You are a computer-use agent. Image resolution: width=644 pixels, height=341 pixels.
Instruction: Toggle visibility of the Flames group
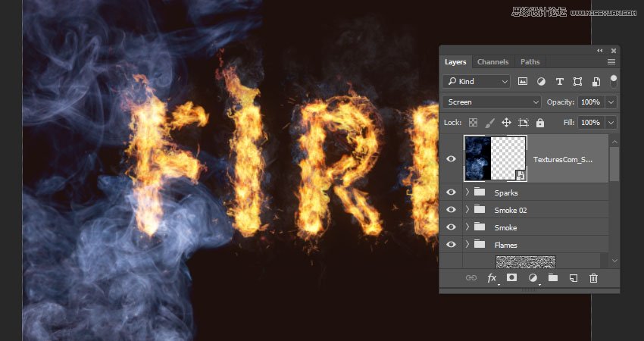tap(452, 245)
